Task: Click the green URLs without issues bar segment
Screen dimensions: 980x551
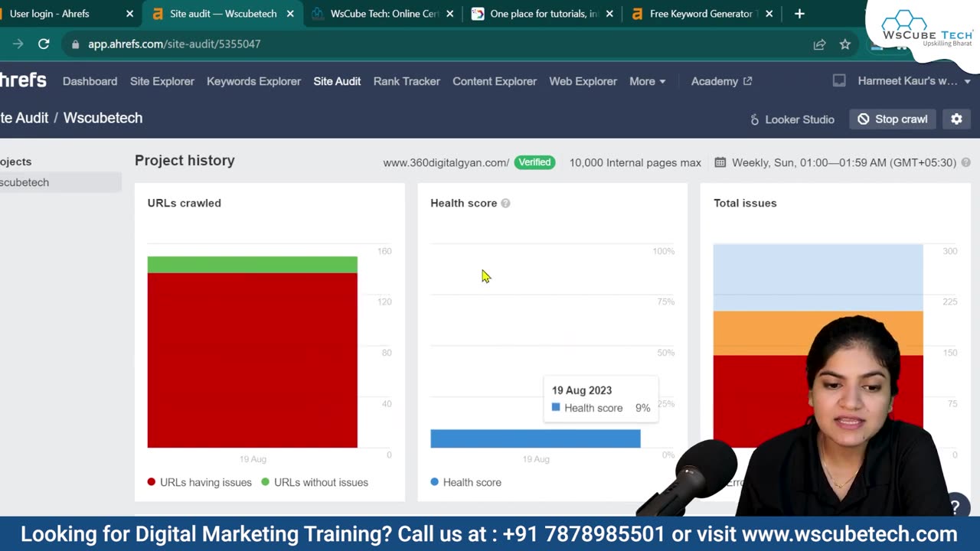Action: 252,265
